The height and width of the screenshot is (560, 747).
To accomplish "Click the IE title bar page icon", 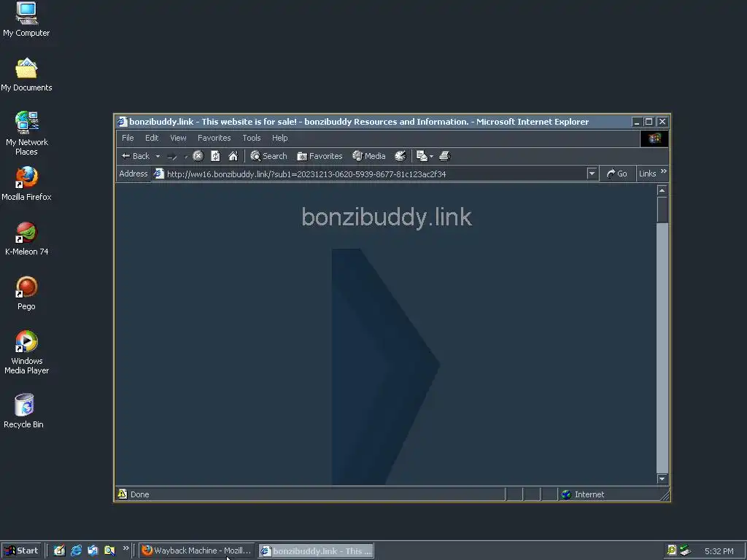I will click(x=123, y=122).
